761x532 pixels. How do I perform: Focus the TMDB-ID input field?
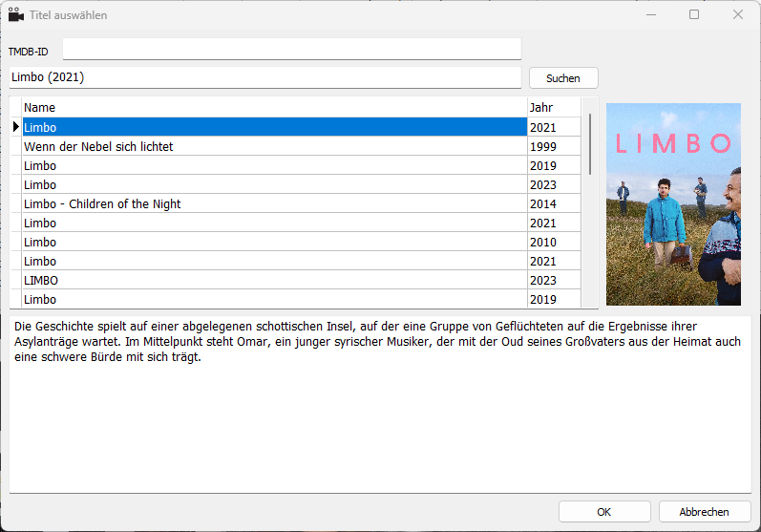click(291, 49)
